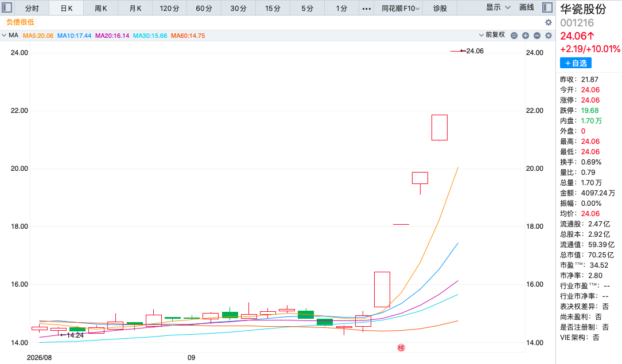622x364 pixels.
Task: Click the 2026/08 date axis label
Action: tap(39, 358)
